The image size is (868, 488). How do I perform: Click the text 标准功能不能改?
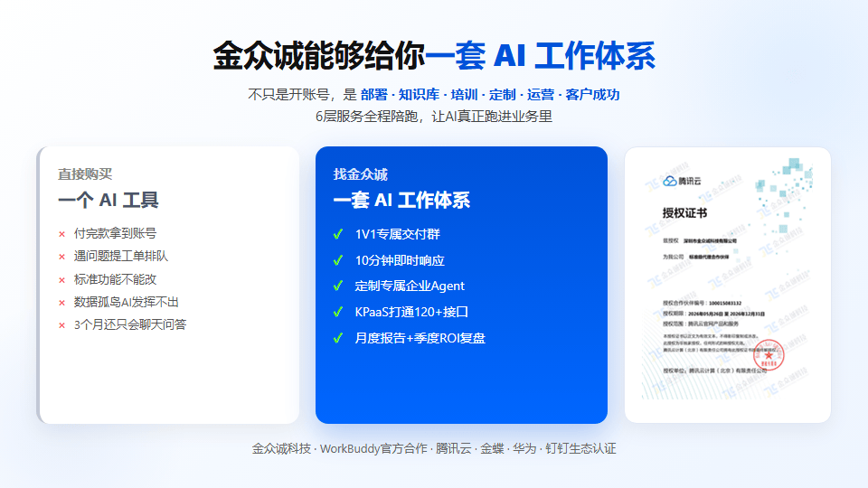pos(115,279)
